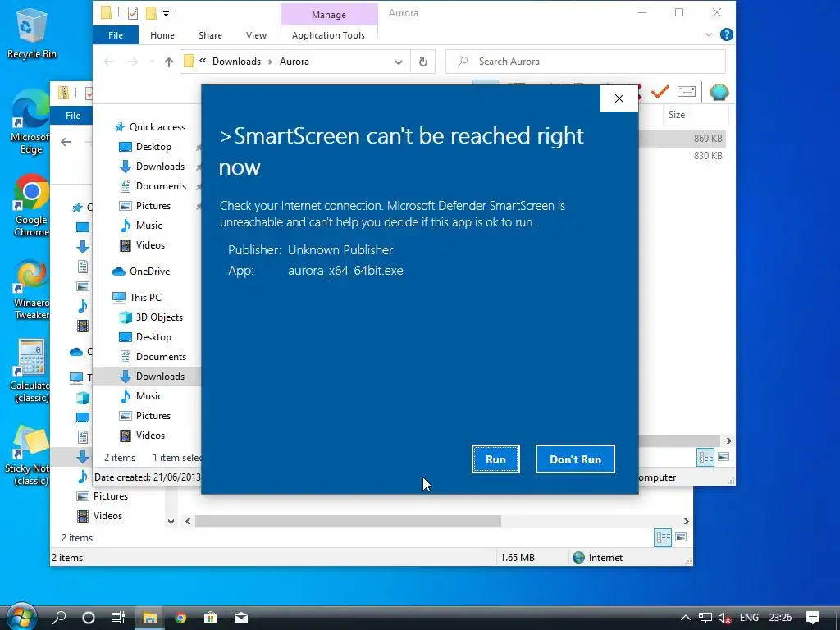Screen dimensions: 840x630
Task: Select Documents under This PC
Action: 153,357
